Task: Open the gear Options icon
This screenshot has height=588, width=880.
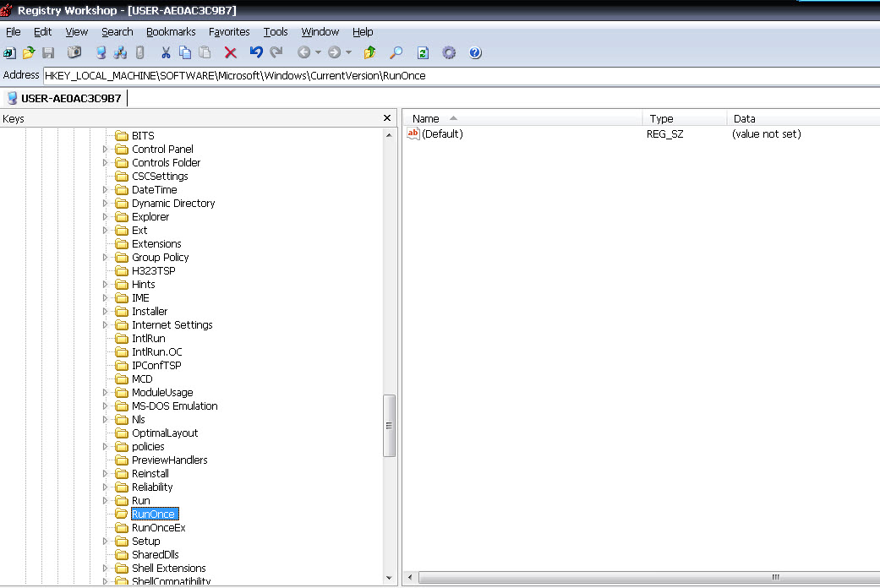Action: [x=449, y=52]
